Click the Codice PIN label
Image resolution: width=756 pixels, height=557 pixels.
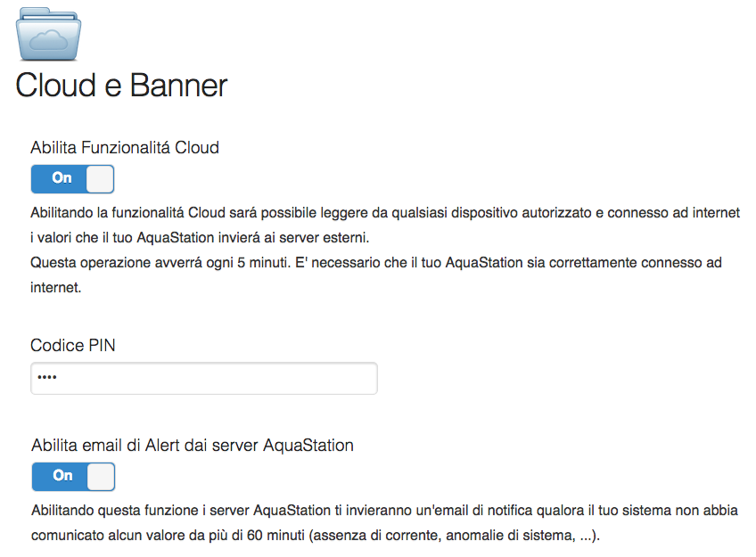[73, 346]
